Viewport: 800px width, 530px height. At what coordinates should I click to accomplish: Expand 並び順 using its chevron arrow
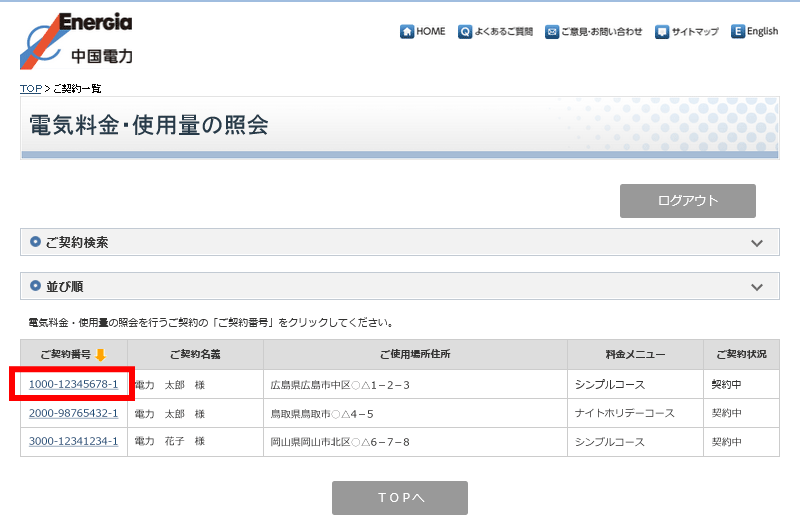pyautogui.click(x=757, y=287)
